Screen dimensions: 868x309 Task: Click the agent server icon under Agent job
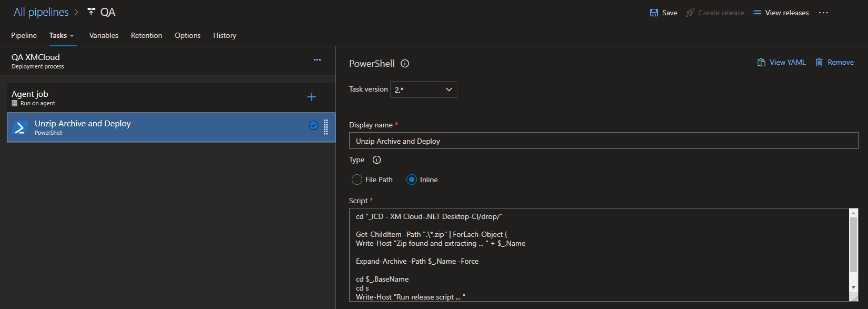[x=15, y=103]
